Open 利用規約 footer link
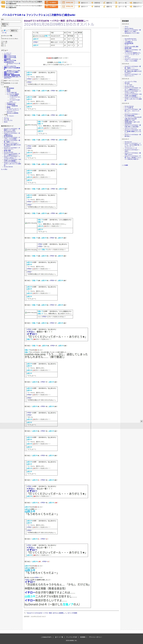Screen dimensions: 143x644 83,637
